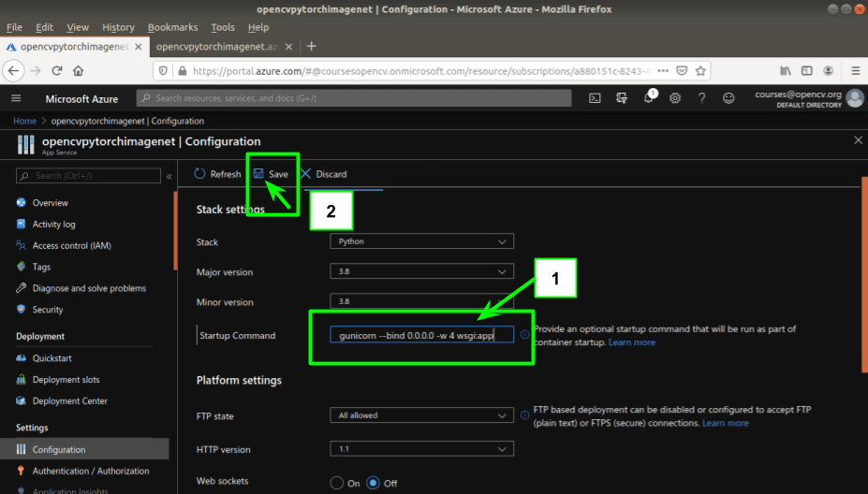Close the first opencvpytorchimagenet browser tab

(139, 47)
